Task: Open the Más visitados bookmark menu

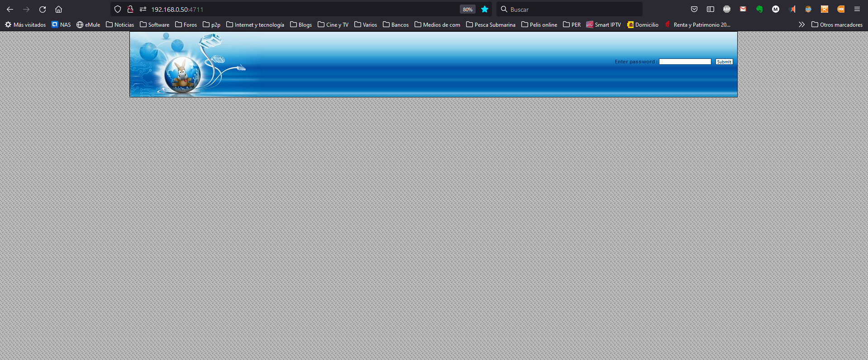Action: (25, 24)
